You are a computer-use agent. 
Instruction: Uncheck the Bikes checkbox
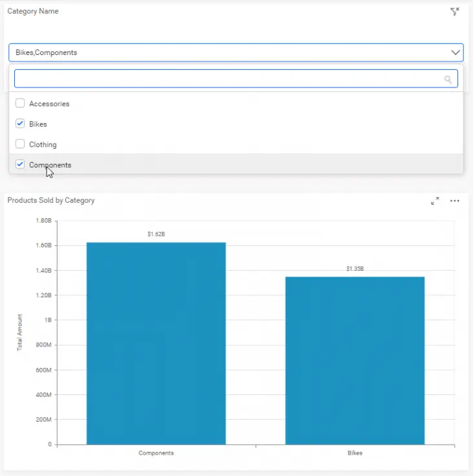tap(20, 124)
